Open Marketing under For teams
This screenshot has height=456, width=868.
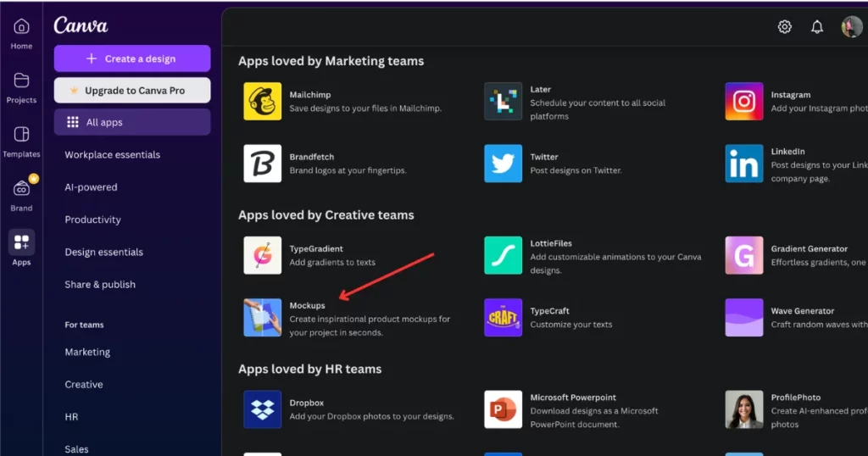click(87, 352)
